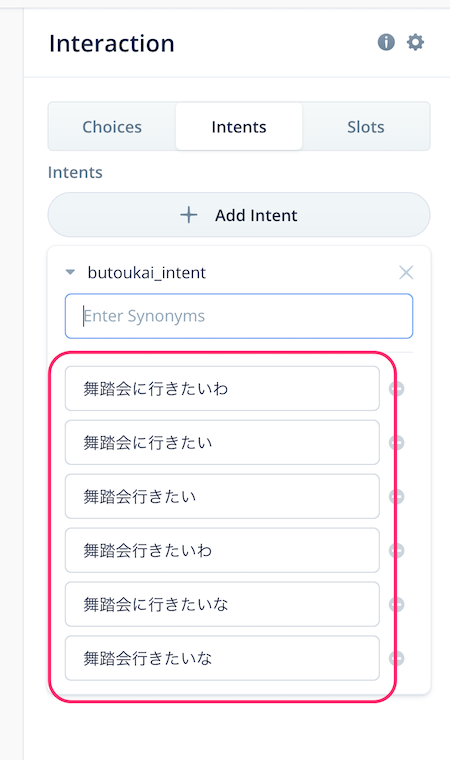
Task: Open the Interaction settings gear
Action: tap(415, 42)
